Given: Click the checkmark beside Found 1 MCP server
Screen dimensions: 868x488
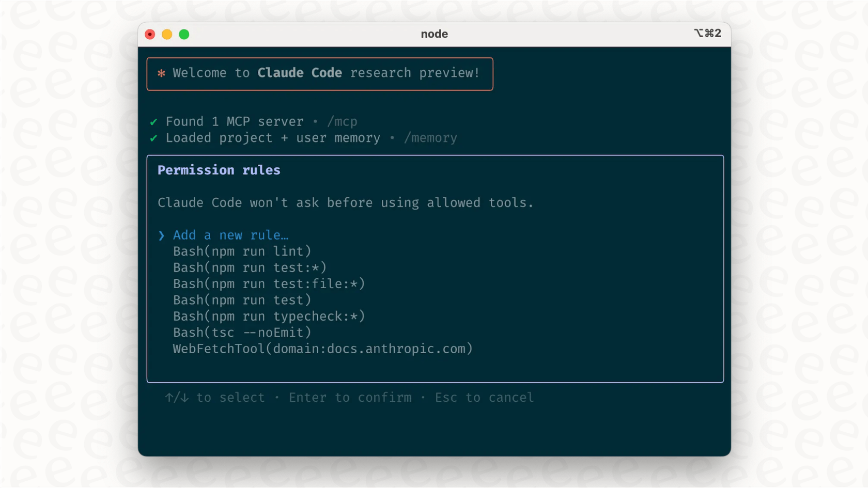Looking at the screenshot, I should pos(153,122).
